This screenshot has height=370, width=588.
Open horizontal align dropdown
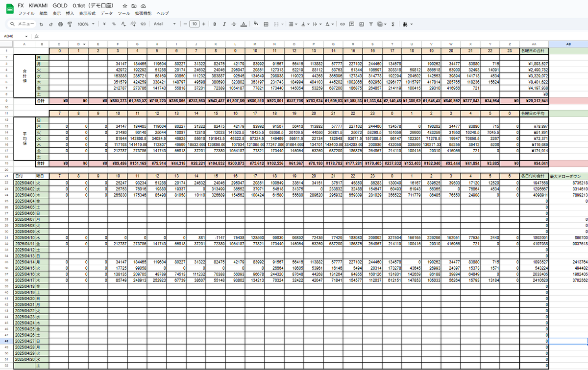coord(293,23)
